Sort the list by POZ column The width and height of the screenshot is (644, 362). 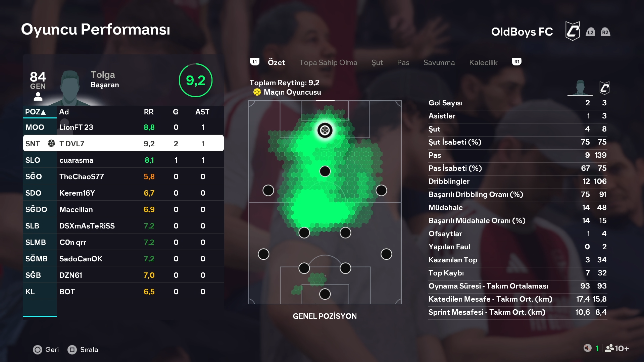[x=36, y=112]
